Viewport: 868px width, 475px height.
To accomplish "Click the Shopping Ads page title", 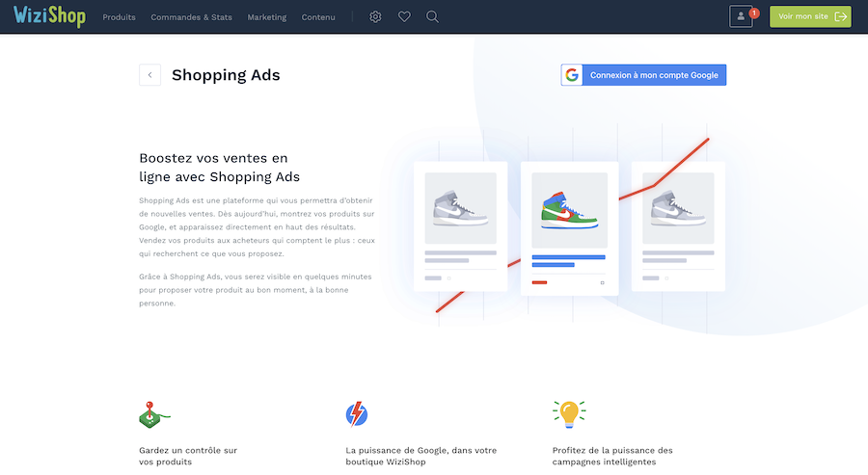I will tap(226, 74).
